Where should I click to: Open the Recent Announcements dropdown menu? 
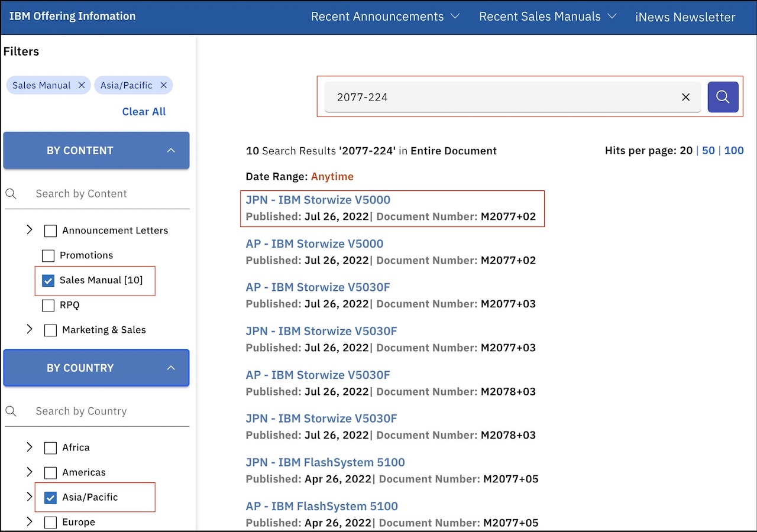(385, 17)
